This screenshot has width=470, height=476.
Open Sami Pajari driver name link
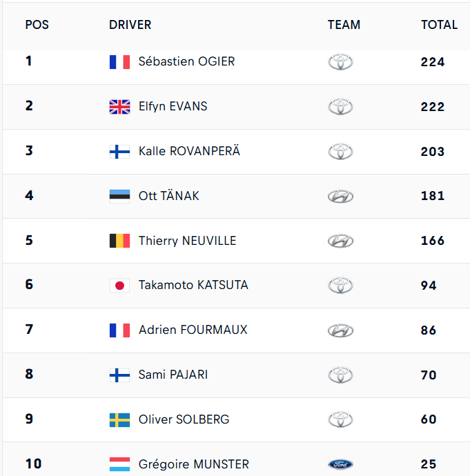(x=173, y=375)
